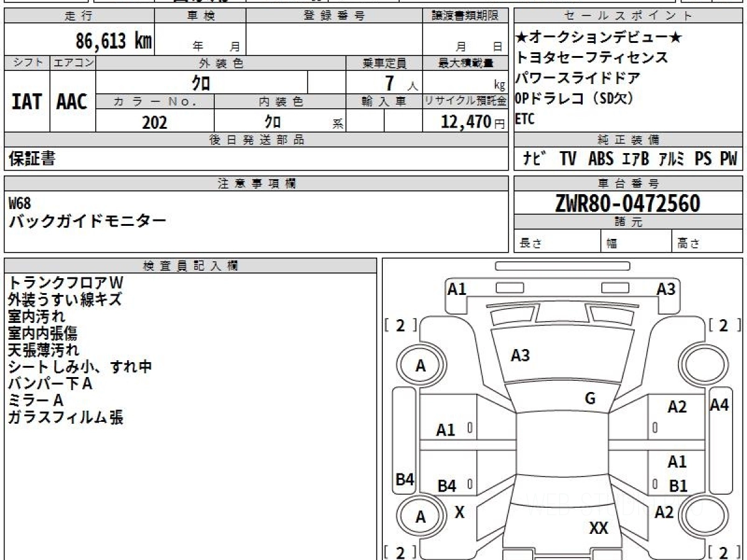Viewport: 747px width, 560px height.
Task: Click the A4 mark on the diagram
Action: coord(719,405)
